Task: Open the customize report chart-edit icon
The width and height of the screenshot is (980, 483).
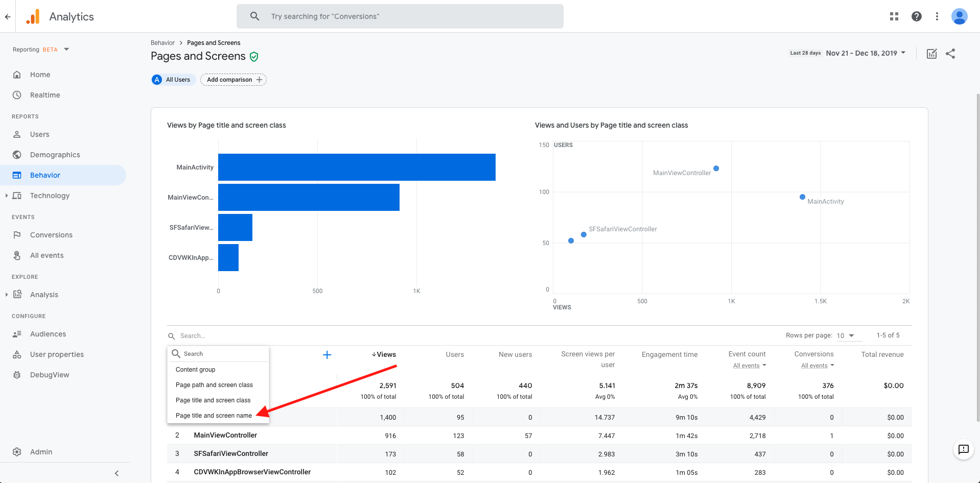Action: [x=931, y=54]
